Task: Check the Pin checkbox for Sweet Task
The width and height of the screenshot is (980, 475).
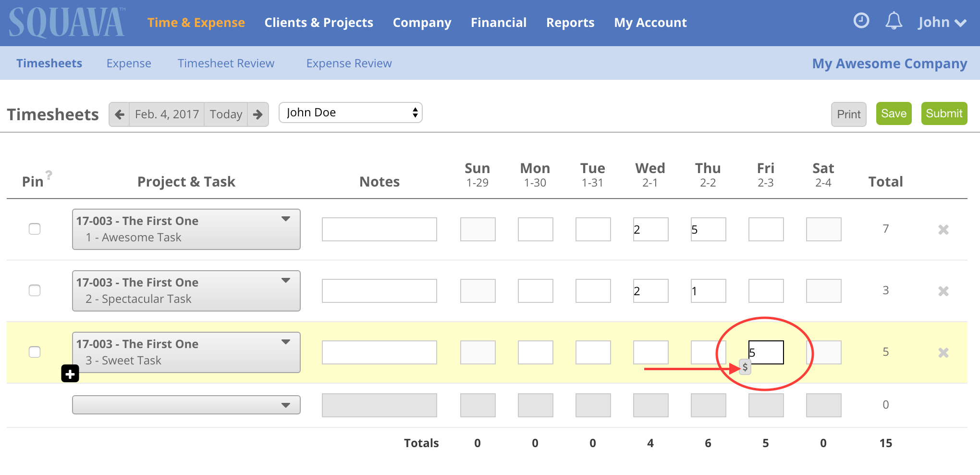Action: (35, 352)
